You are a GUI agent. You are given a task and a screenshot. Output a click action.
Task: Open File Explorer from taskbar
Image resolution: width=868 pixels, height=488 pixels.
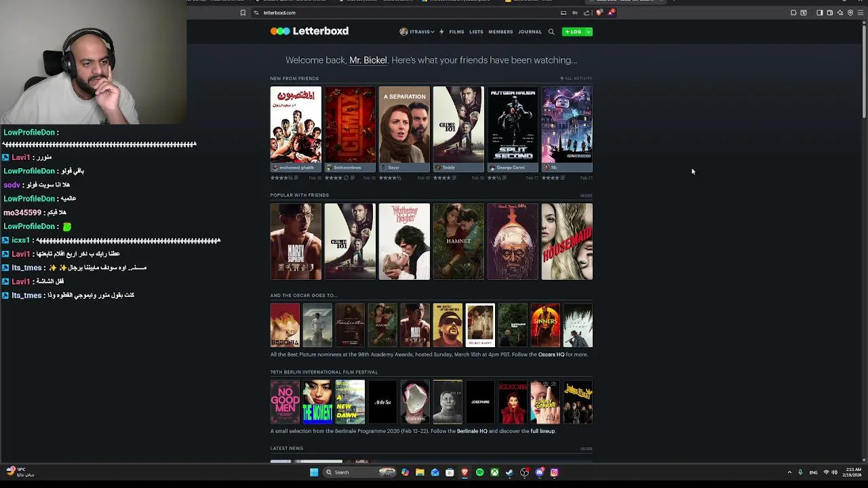420,472
